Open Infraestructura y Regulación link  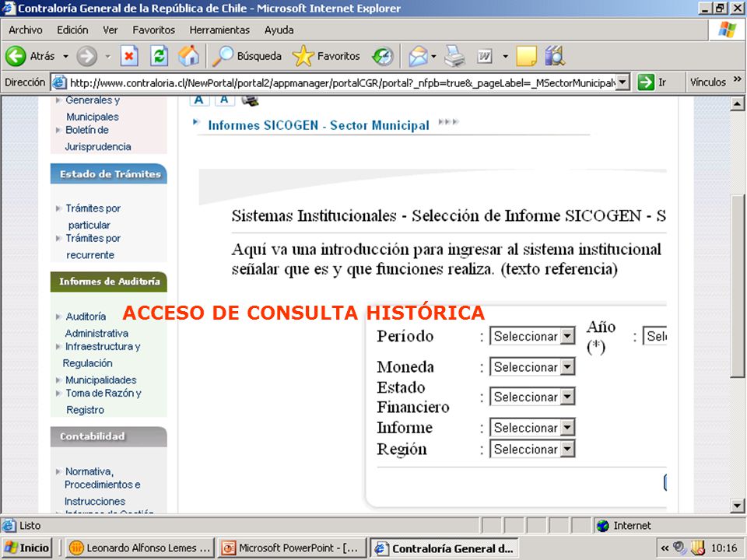click(102, 355)
